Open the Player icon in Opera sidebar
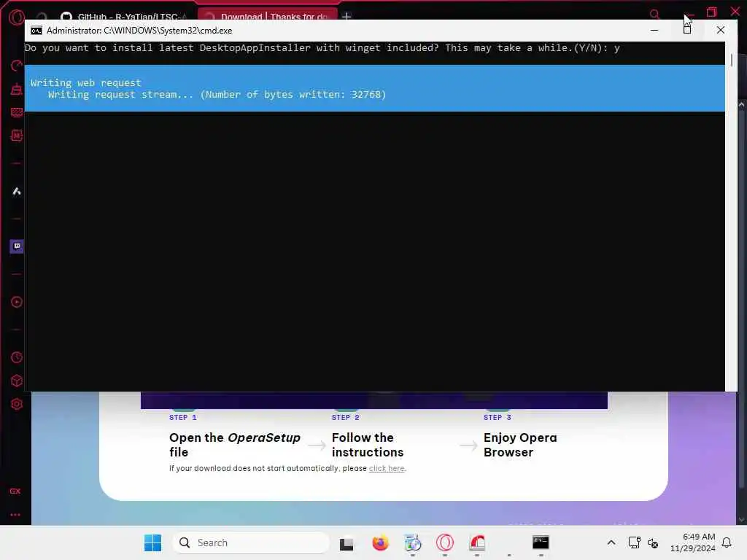Viewport: 747px width, 560px height. (x=17, y=302)
